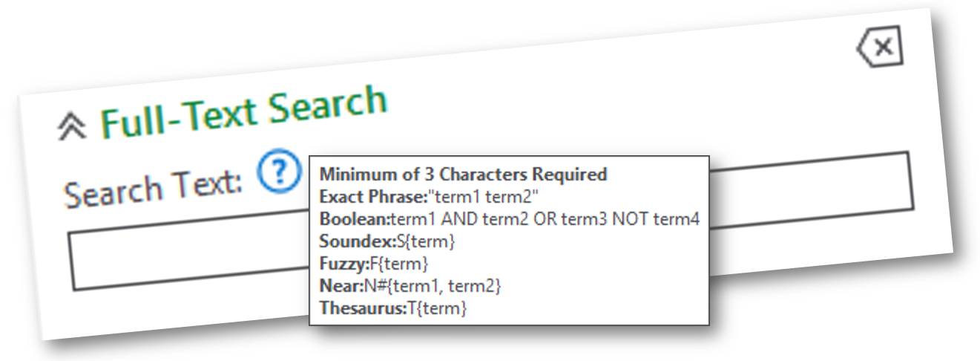980x361 pixels.
Task: Click the F{term} syntax example
Action: tap(397, 264)
